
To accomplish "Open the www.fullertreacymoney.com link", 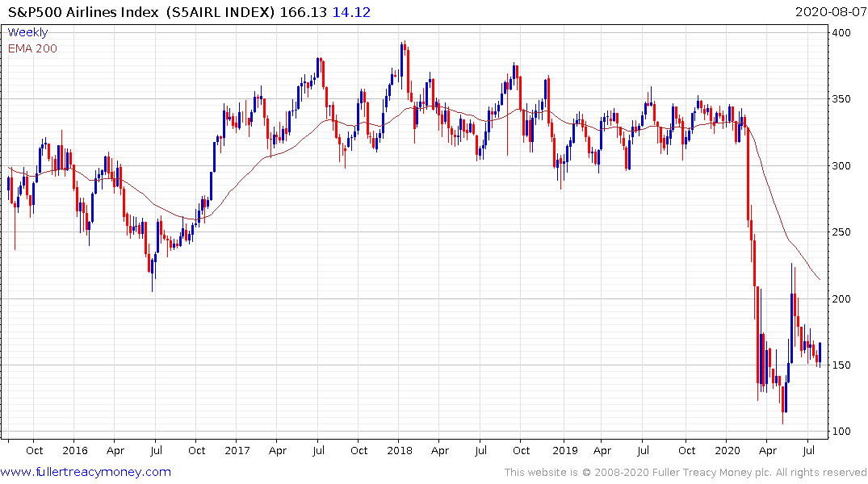I will [86, 472].
